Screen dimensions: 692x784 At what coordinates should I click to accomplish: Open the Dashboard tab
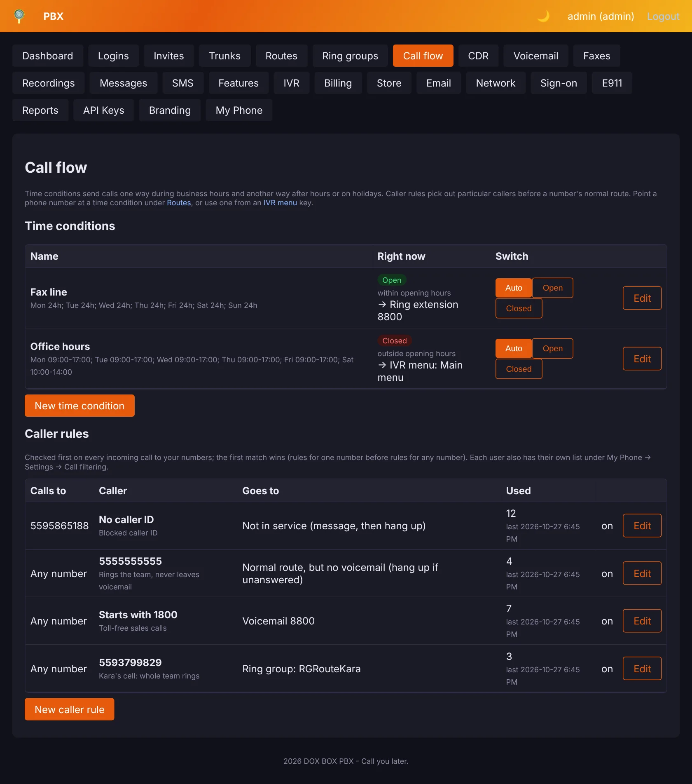(x=48, y=56)
